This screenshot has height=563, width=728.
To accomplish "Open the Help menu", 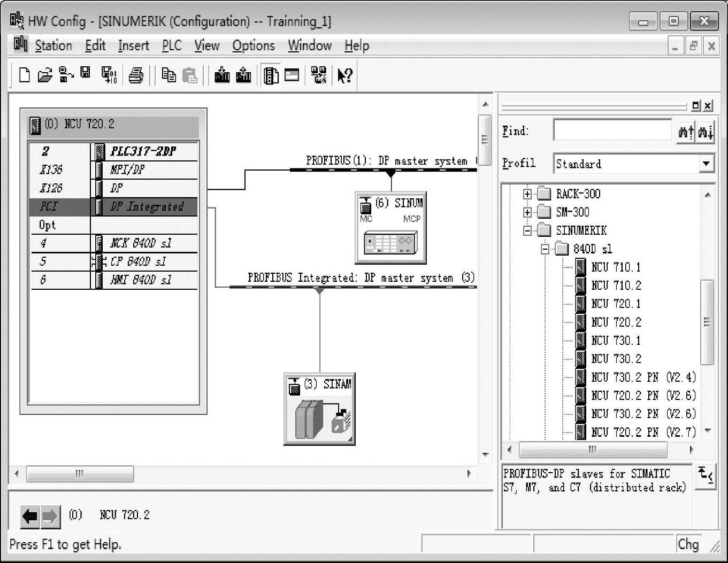I will coord(357,46).
